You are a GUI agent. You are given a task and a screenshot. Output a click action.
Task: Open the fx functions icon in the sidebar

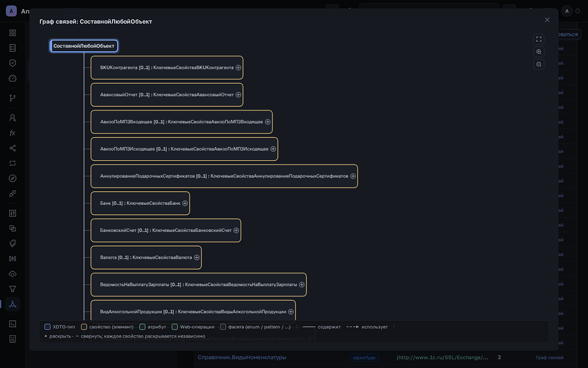pos(13,133)
